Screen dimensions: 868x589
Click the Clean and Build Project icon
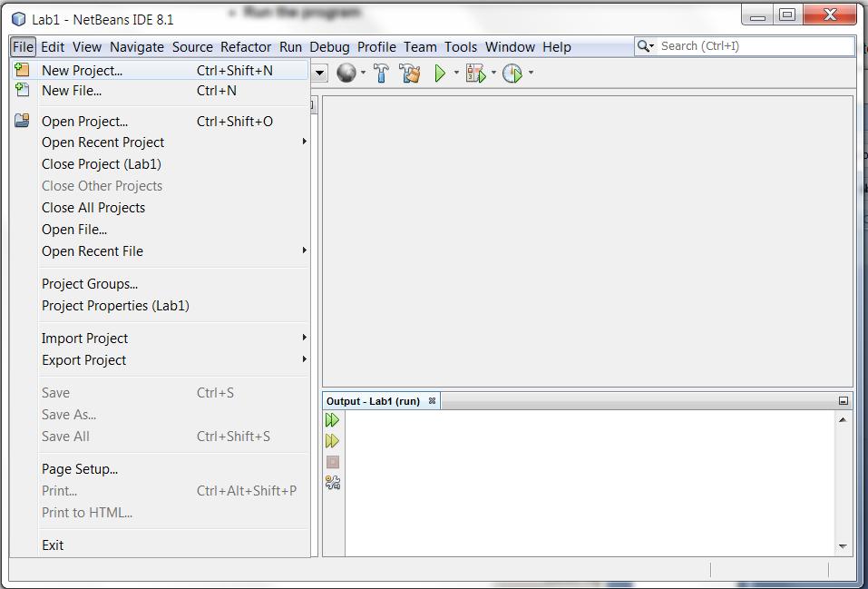tap(410, 73)
